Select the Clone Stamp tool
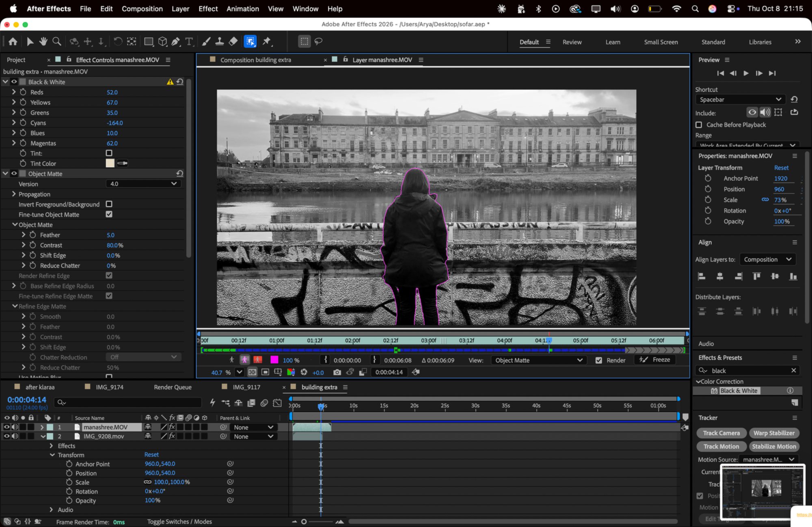This screenshot has width=812, height=527. pos(220,41)
